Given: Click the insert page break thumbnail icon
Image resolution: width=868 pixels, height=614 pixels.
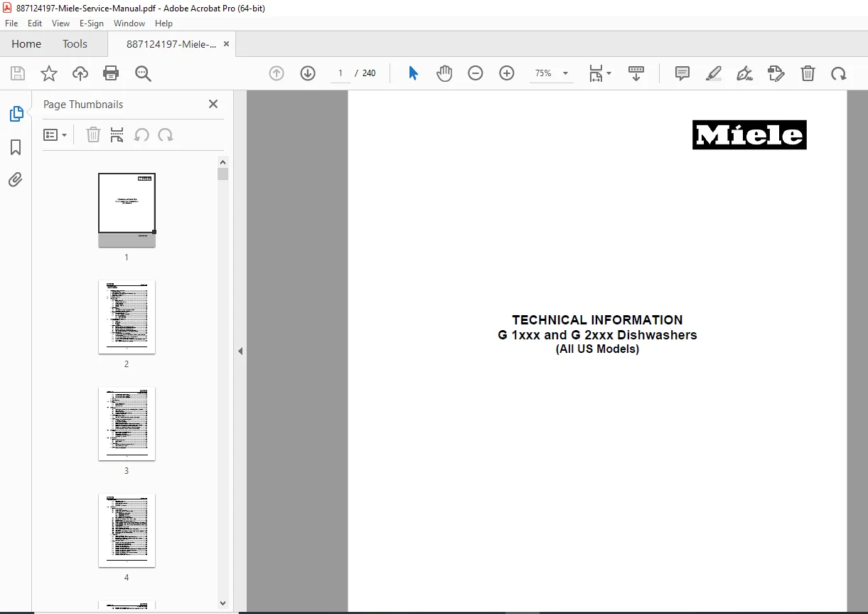Looking at the screenshot, I should click(x=117, y=134).
